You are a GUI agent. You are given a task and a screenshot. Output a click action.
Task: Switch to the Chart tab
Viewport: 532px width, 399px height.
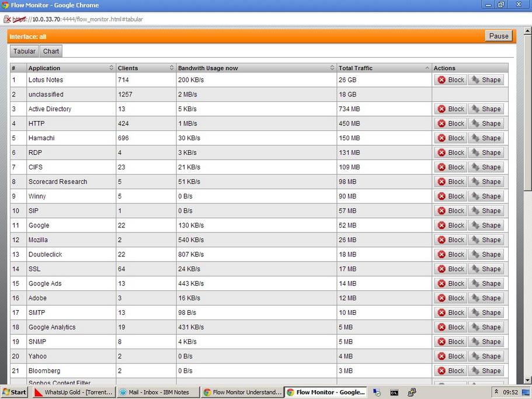click(51, 51)
